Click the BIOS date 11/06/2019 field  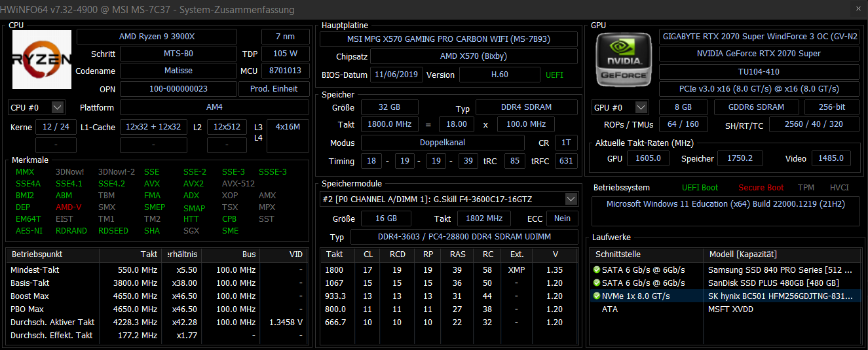coord(396,75)
